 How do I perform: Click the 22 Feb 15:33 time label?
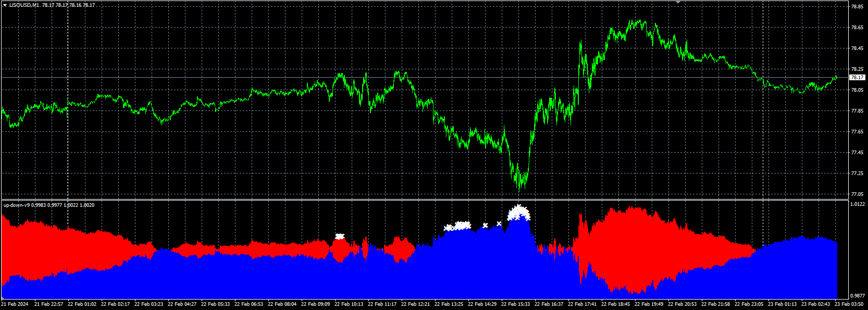point(515,304)
